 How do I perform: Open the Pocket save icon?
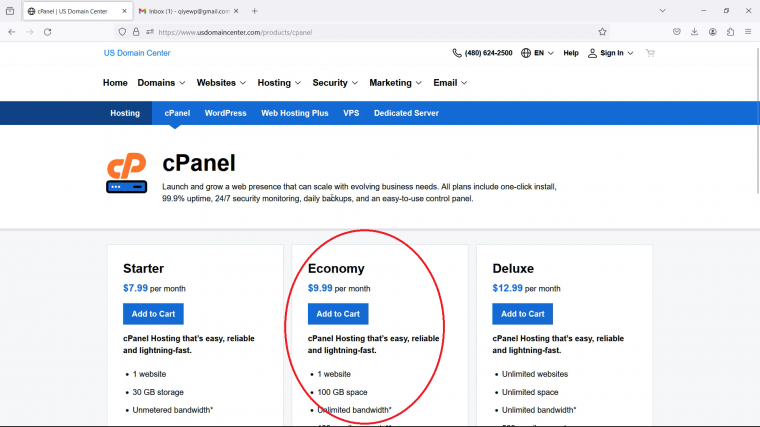[x=677, y=32]
